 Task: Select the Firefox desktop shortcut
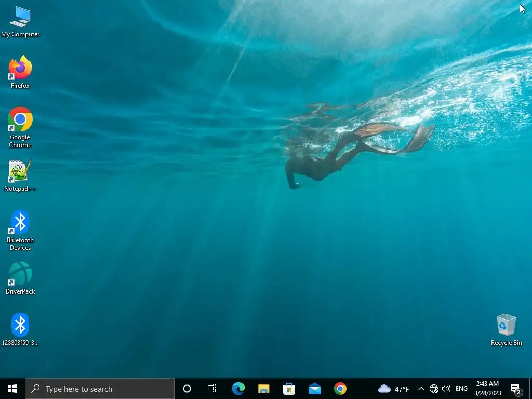[x=20, y=72]
